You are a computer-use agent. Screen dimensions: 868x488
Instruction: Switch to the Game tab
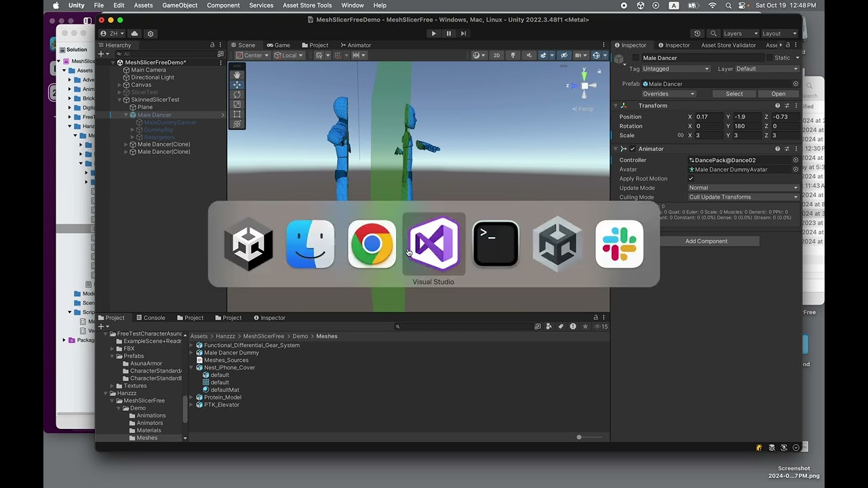(x=278, y=45)
